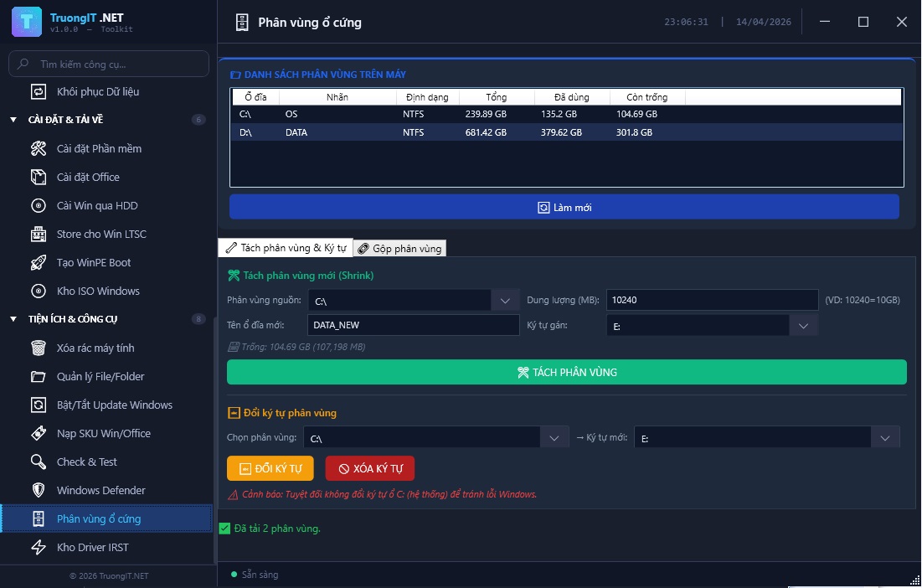Click the red XÓA KÝ TỰ button
922x588 pixels.
pyautogui.click(x=369, y=468)
